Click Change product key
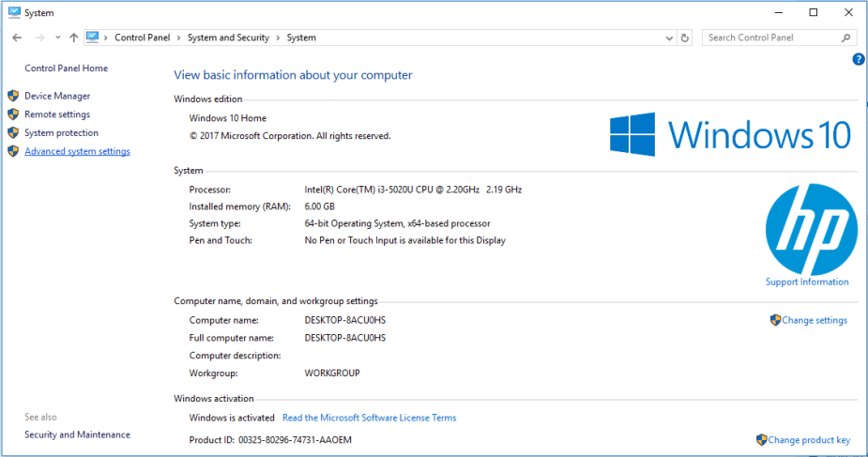868x457 pixels. (809, 440)
